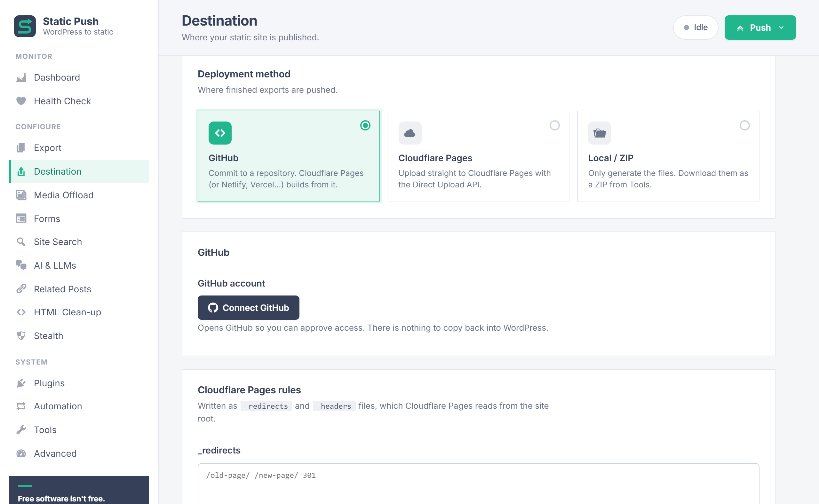Click the Site Search magnifier icon
The image size is (819, 504).
point(21,242)
